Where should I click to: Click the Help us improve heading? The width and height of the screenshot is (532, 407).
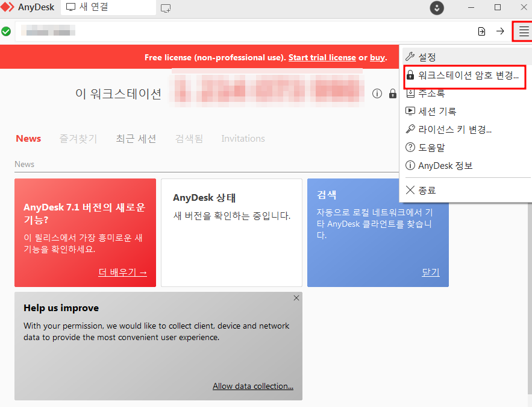[61, 308]
